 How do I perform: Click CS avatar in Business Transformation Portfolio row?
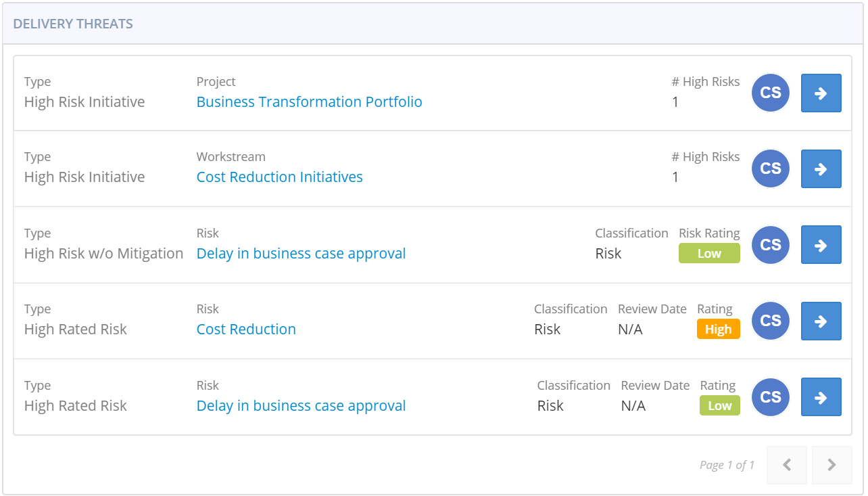click(x=771, y=93)
